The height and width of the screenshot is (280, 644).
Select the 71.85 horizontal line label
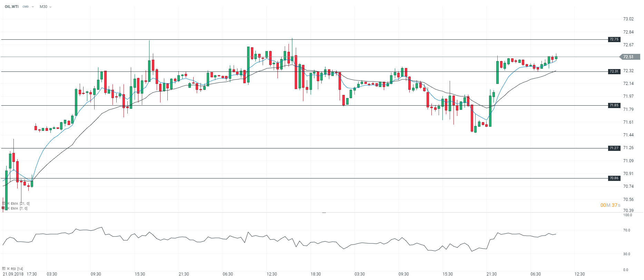click(x=614, y=105)
